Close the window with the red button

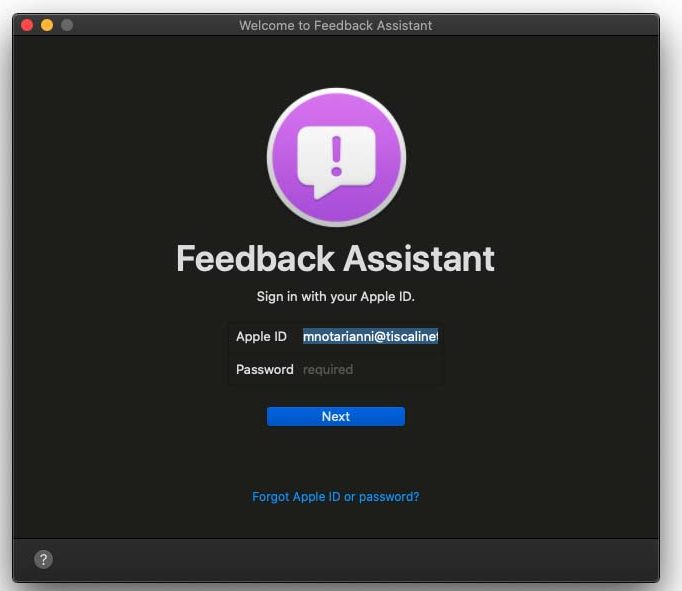pos(27,25)
